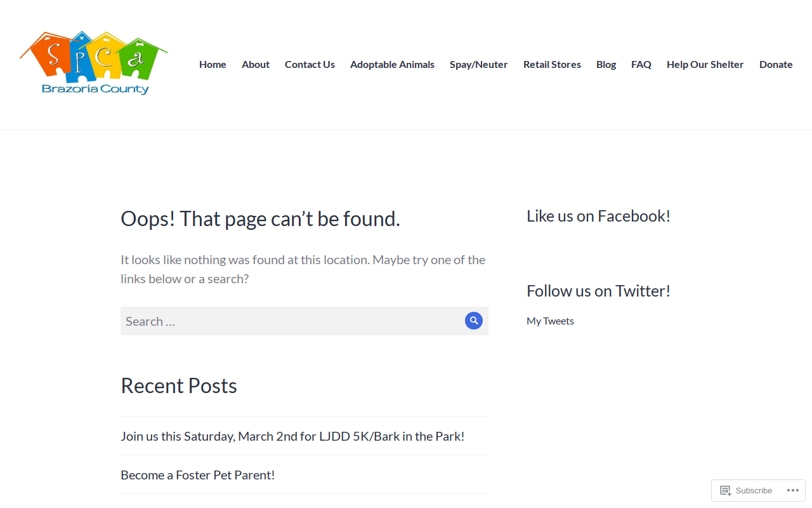Viewport: 812px width, 508px height.
Task: Click the Donate menu link
Action: point(776,64)
